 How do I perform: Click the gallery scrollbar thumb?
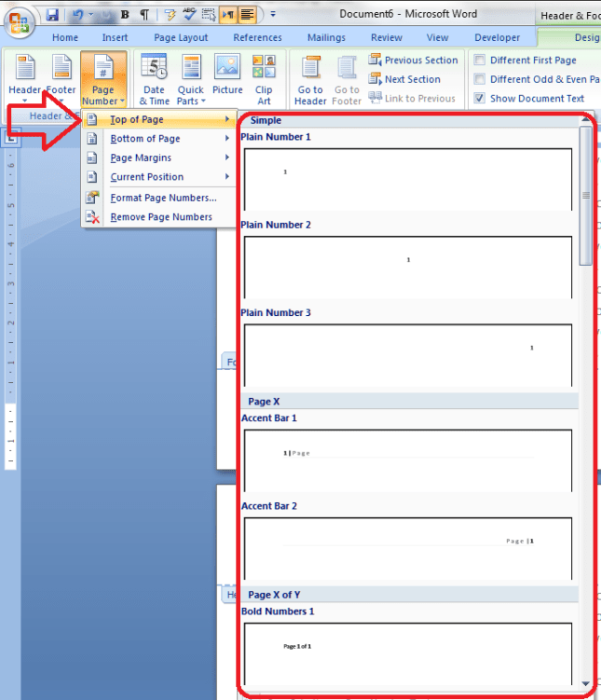pyautogui.click(x=586, y=196)
